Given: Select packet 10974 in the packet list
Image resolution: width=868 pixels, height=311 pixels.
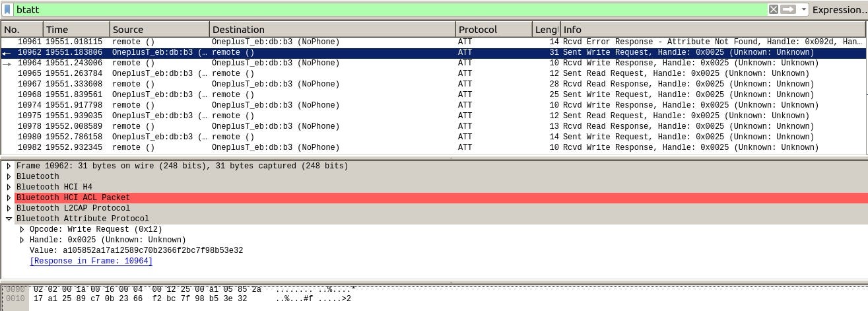Looking at the screenshot, I should pos(434,105).
